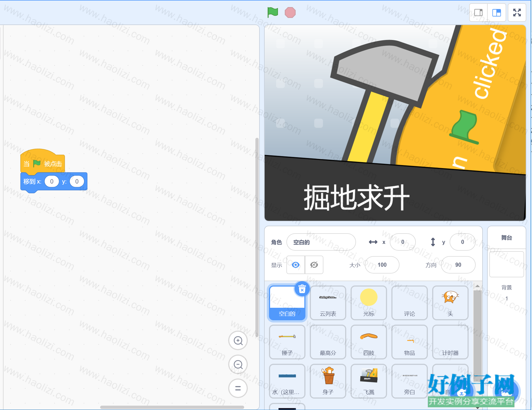Select the 头 sprite
The image size is (532, 410).
(450, 303)
